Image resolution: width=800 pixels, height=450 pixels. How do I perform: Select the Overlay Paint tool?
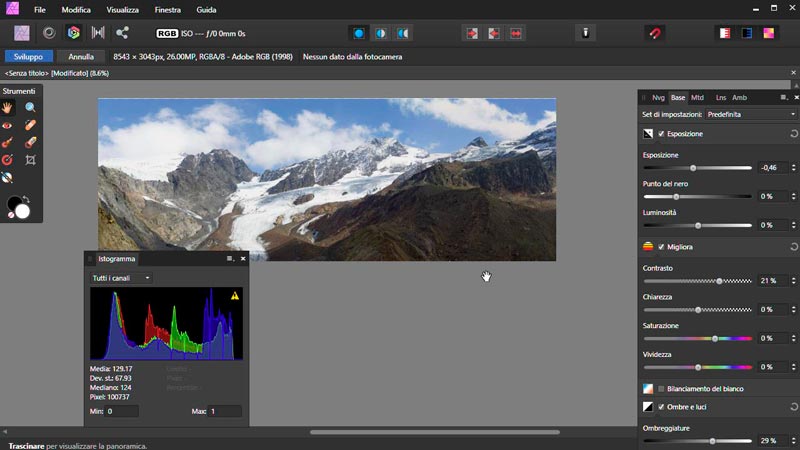click(x=7, y=142)
